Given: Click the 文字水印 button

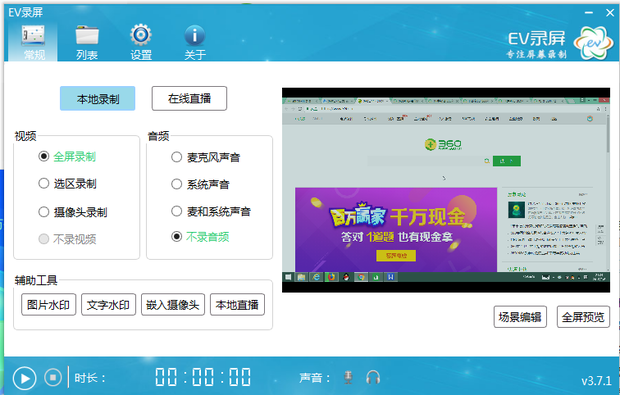Looking at the screenshot, I should pyautogui.click(x=108, y=304).
